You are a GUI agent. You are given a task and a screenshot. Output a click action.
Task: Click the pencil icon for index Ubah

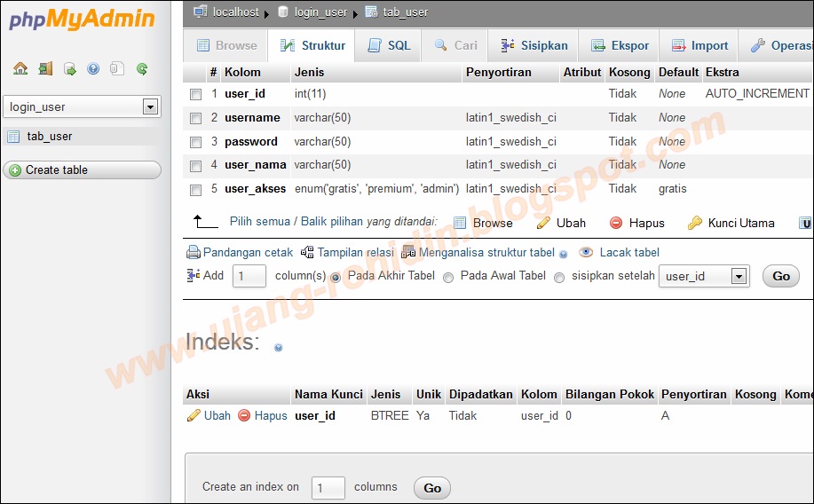pos(194,416)
